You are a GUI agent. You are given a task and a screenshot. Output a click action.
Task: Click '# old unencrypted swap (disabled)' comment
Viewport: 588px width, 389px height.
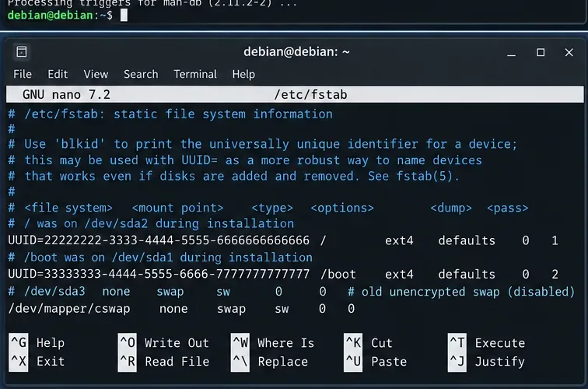461,292
